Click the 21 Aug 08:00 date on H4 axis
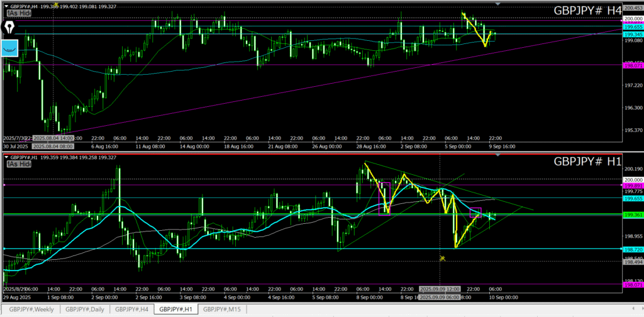Image resolution: width=644 pixels, height=317 pixels. click(x=284, y=146)
